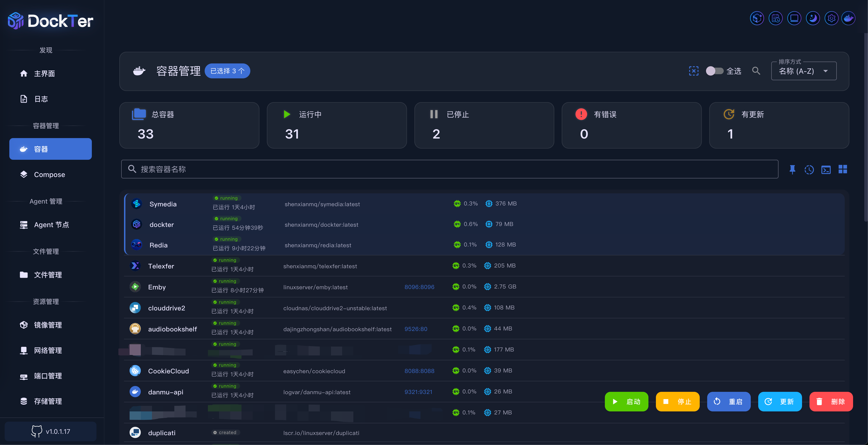Click the Docker whale icon top right

click(x=848, y=18)
